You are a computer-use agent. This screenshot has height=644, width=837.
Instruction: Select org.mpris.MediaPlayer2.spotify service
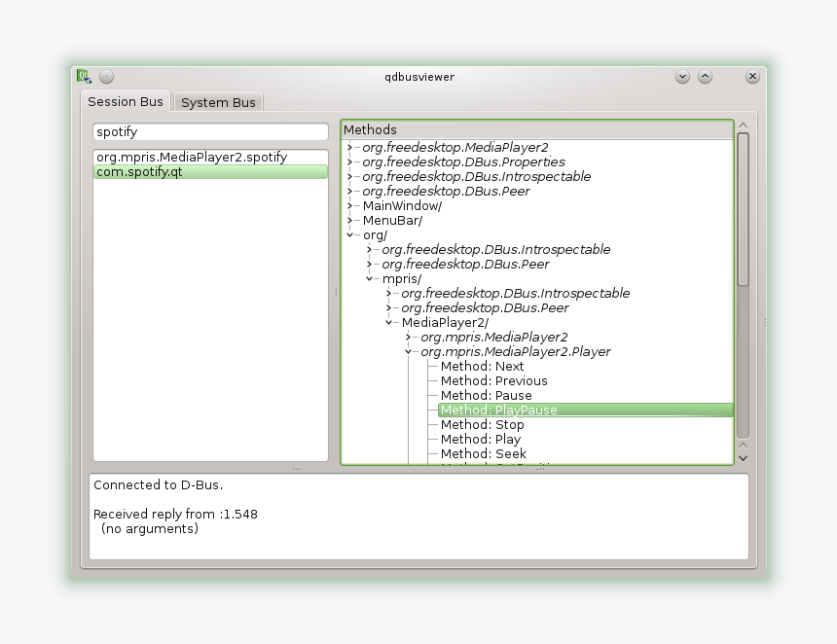(192, 157)
